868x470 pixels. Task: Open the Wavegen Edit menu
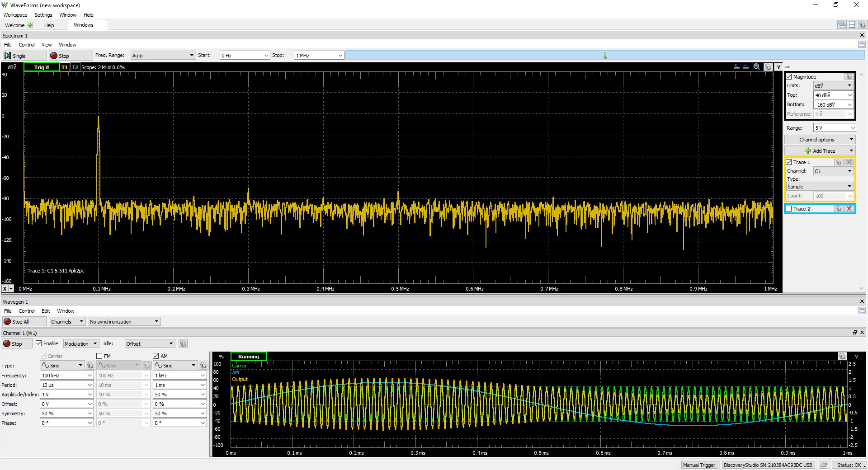tap(46, 311)
